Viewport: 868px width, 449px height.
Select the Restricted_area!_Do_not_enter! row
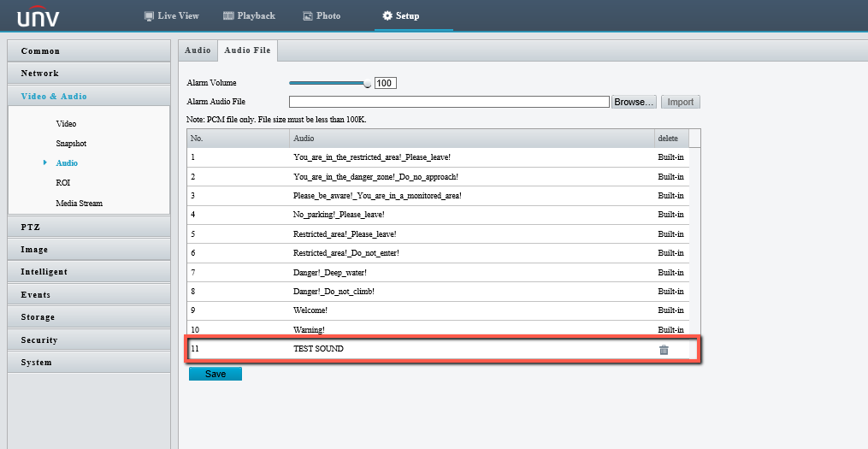point(438,253)
